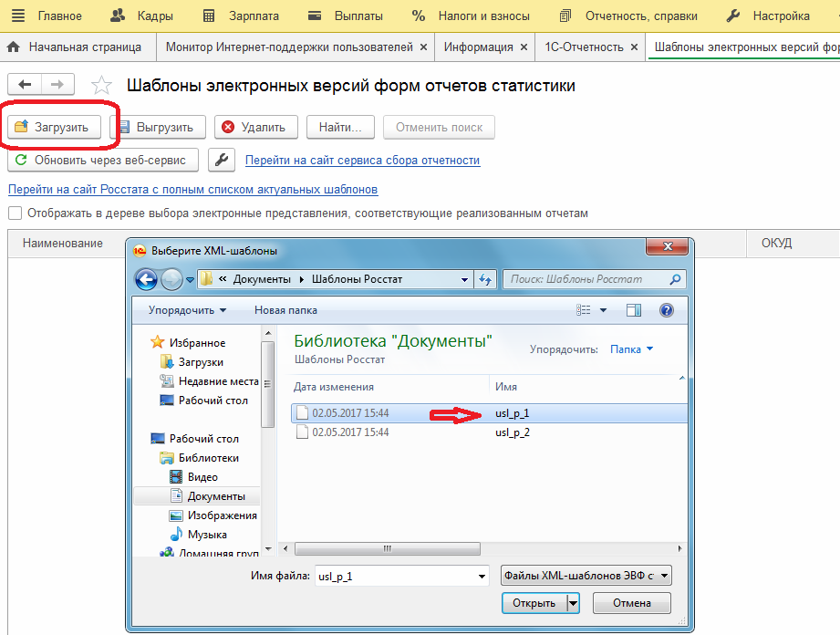The height and width of the screenshot is (635, 840).
Task: Open help with the question mark icon
Action: [667, 310]
